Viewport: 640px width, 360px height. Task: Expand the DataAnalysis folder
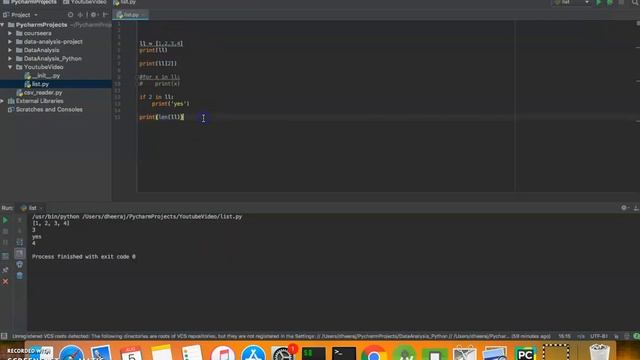coord(10,50)
